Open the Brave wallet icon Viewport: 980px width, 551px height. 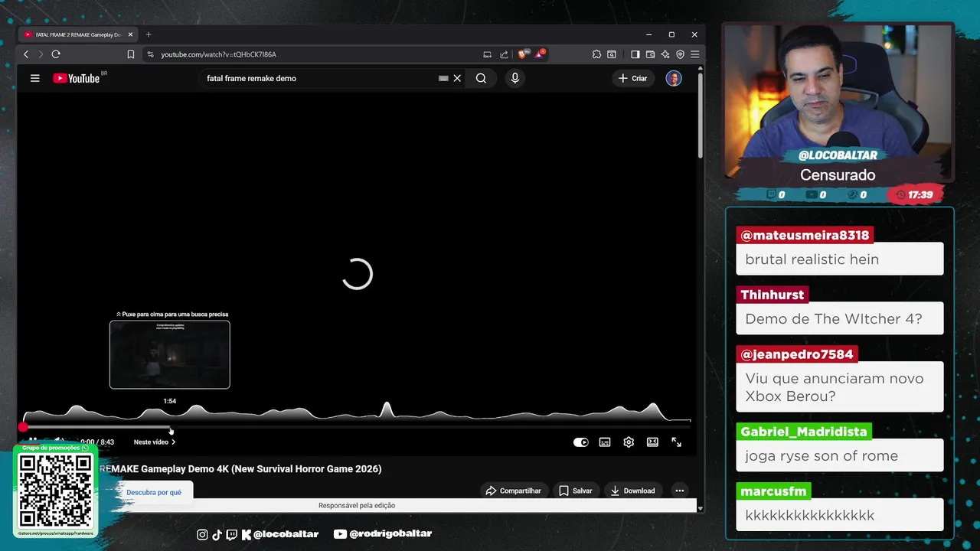[650, 54]
